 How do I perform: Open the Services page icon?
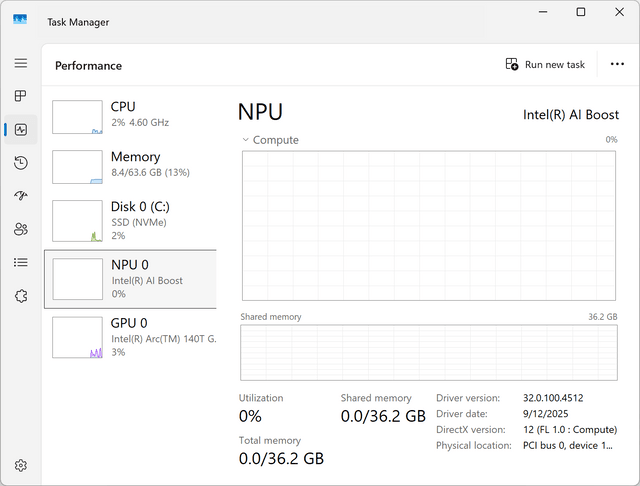click(x=21, y=296)
